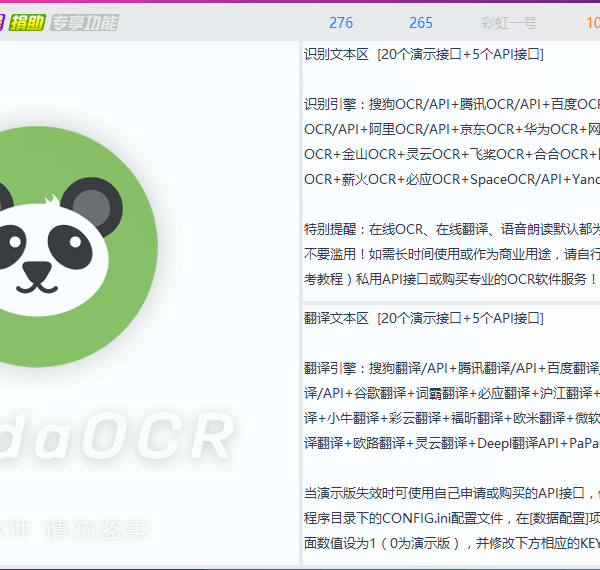Screen dimensions: 600x570
Task: Click the 翻译文本区 heading line
Action: click(424, 318)
